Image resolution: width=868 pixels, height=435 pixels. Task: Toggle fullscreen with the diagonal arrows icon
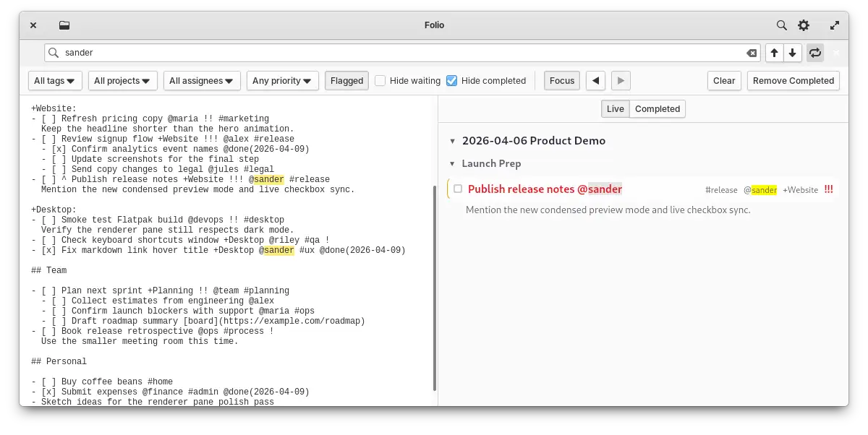pos(835,25)
